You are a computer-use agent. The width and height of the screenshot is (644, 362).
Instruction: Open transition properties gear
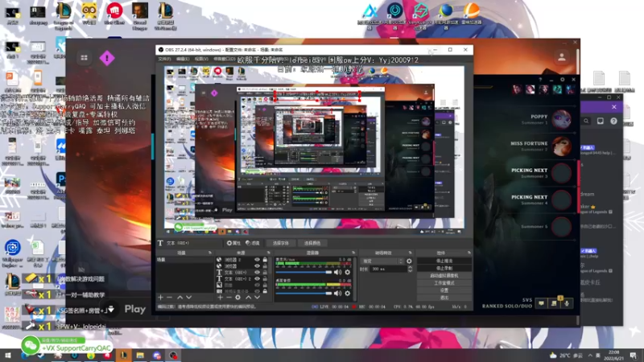click(409, 261)
